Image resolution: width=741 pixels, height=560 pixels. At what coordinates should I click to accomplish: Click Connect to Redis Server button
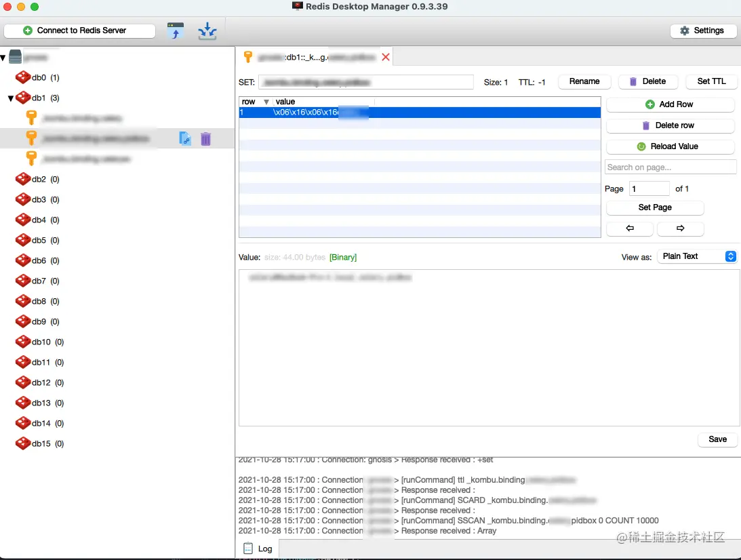tap(79, 31)
